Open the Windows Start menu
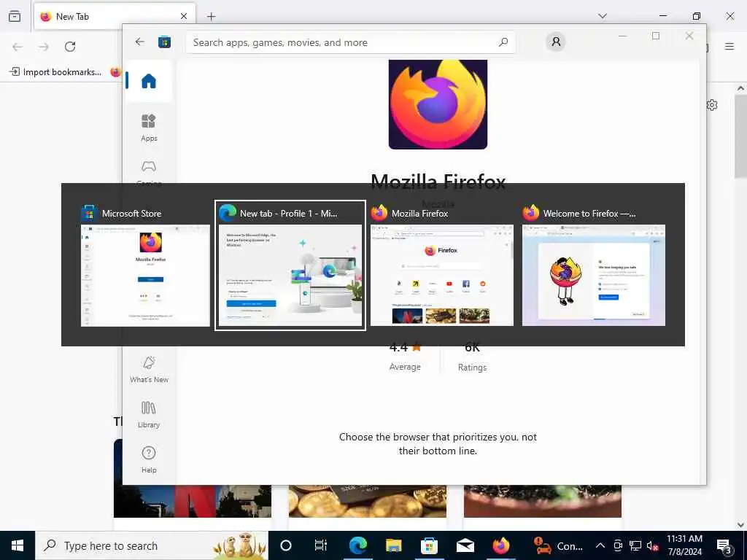 [18, 545]
